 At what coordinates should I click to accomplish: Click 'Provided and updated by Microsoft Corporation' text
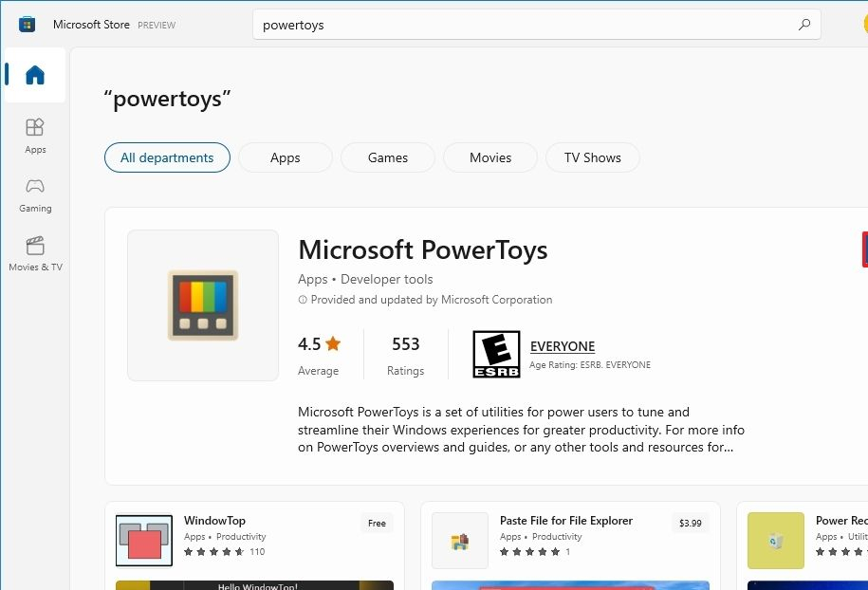click(x=432, y=300)
